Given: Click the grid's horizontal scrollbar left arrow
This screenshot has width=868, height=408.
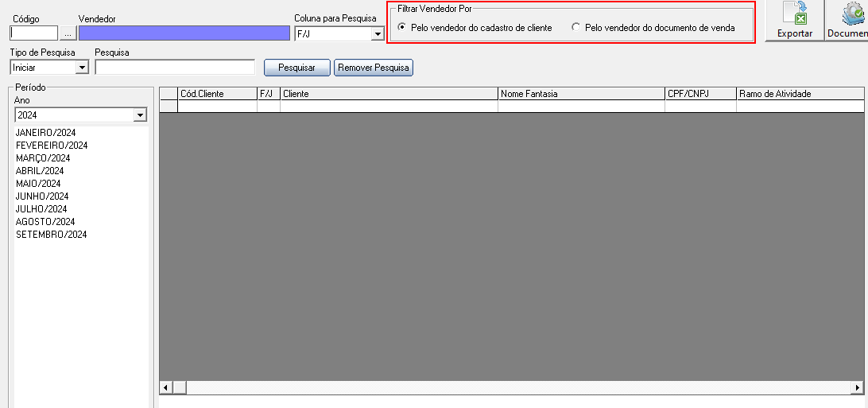Looking at the screenshot, I should 165,387.
